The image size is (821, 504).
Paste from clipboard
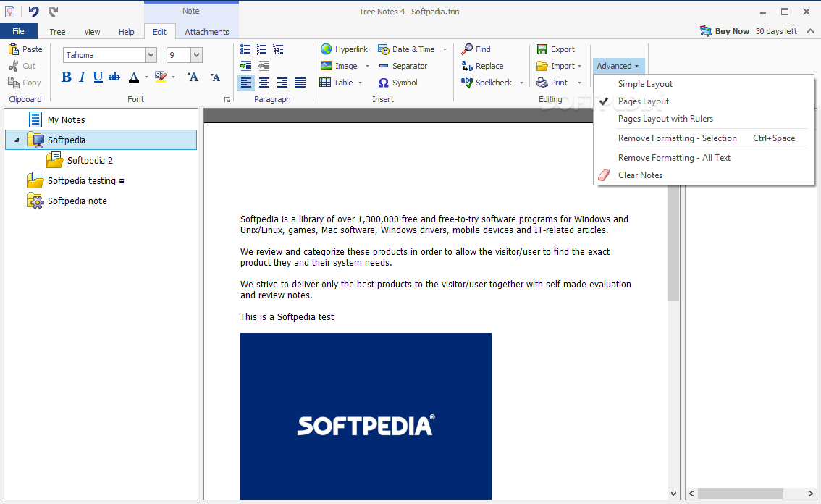tap(25, 49)
